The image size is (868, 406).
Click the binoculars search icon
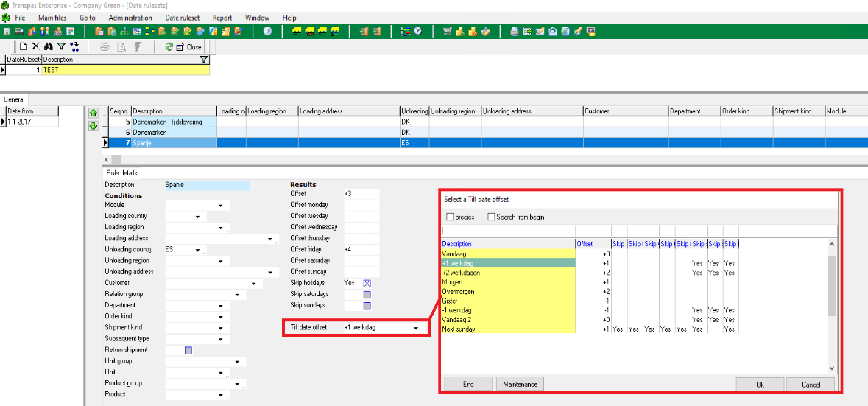click(x=48, y=46)
